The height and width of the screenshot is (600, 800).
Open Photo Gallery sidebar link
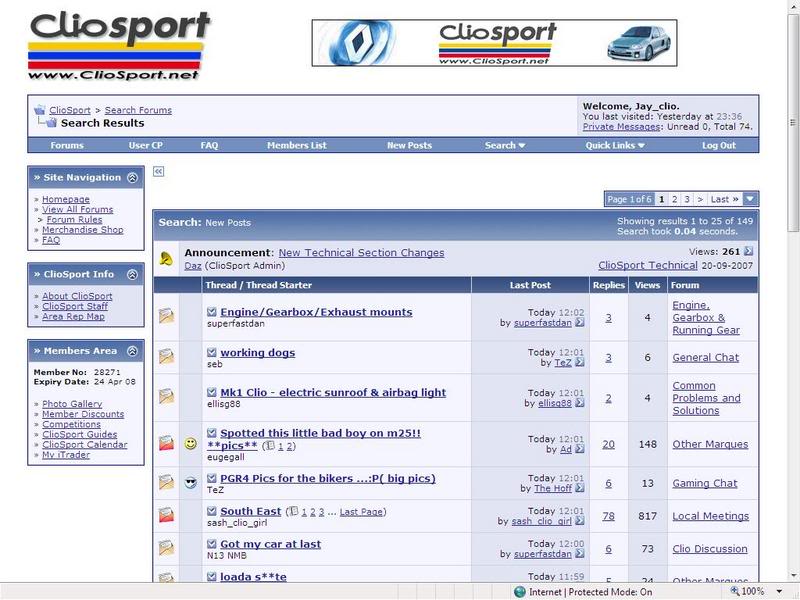pos(72,404)
